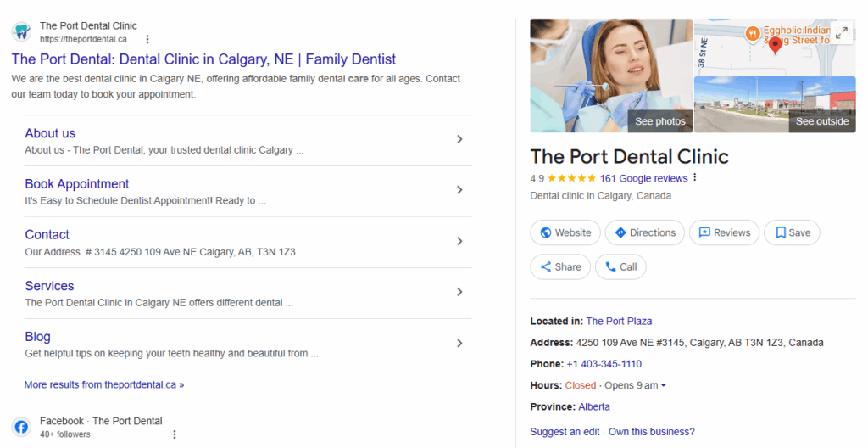Share the clinic listing
This screenshot has width=868, height=448.
pyautogui.click(x=559, y=266)
